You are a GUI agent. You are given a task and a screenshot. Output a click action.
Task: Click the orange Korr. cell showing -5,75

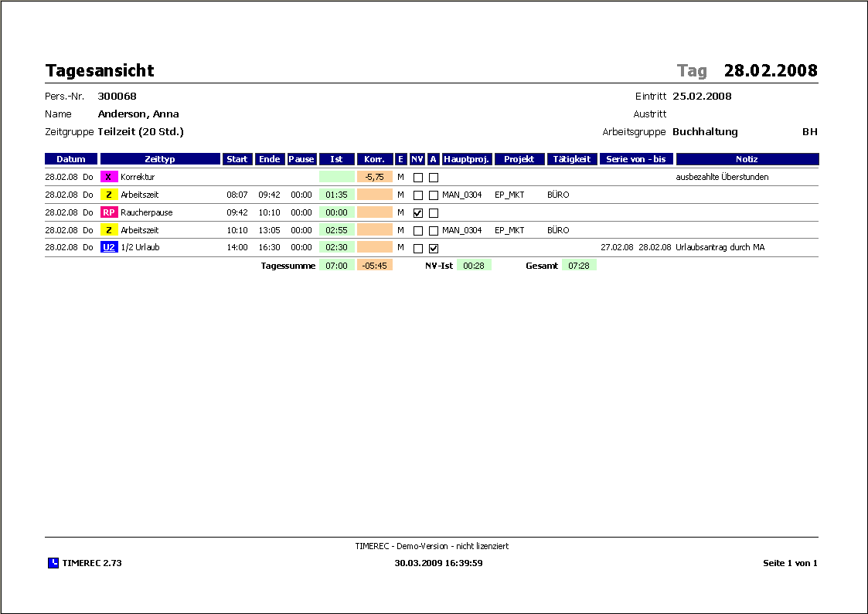pos(375,177)
